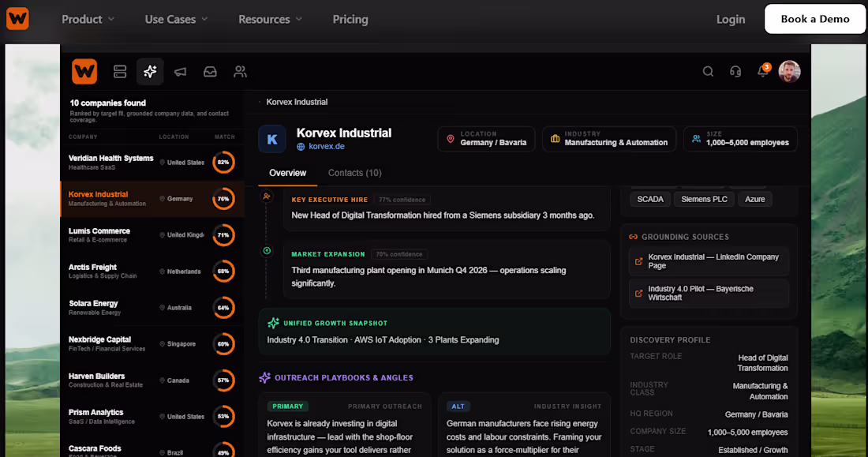The height and width of the screenshot is (457, 868).
Task: Click the 57% match ring for Harven Builders
Action: point(223,380)
